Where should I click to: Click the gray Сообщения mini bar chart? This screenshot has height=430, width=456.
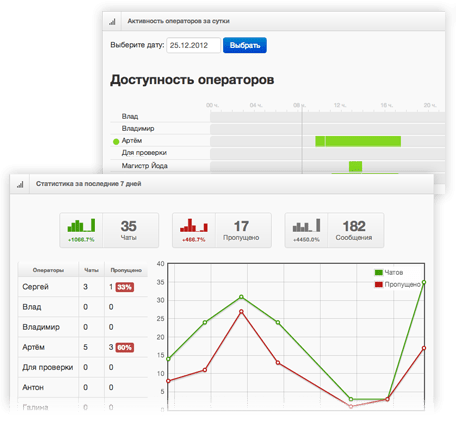306,225
